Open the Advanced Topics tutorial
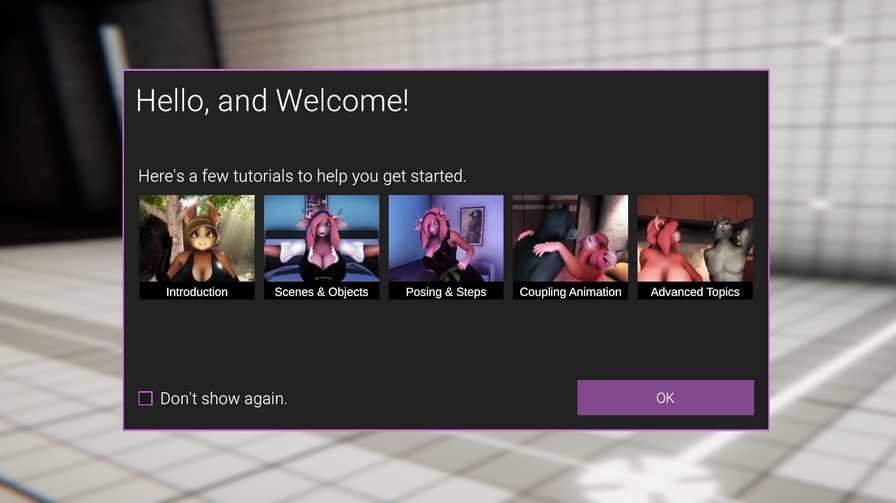Image resolution: width=896 pixels, height=503 pixels. (x=695, y=247)
